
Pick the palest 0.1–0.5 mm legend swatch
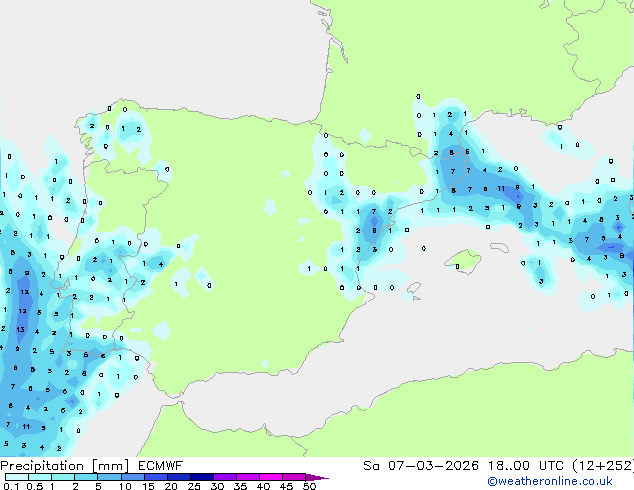[17, 477]
